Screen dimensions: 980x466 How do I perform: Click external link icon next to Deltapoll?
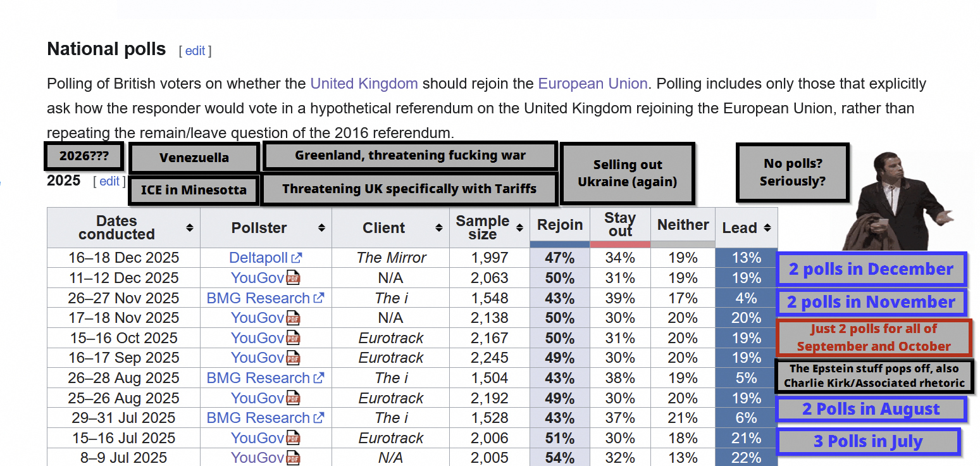(x=297, y=258)
